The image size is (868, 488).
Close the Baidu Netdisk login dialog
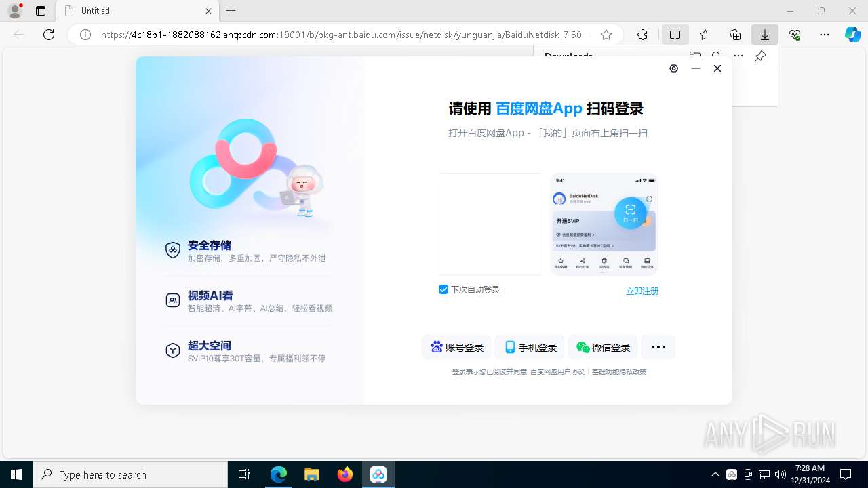[x=717, y=68]
